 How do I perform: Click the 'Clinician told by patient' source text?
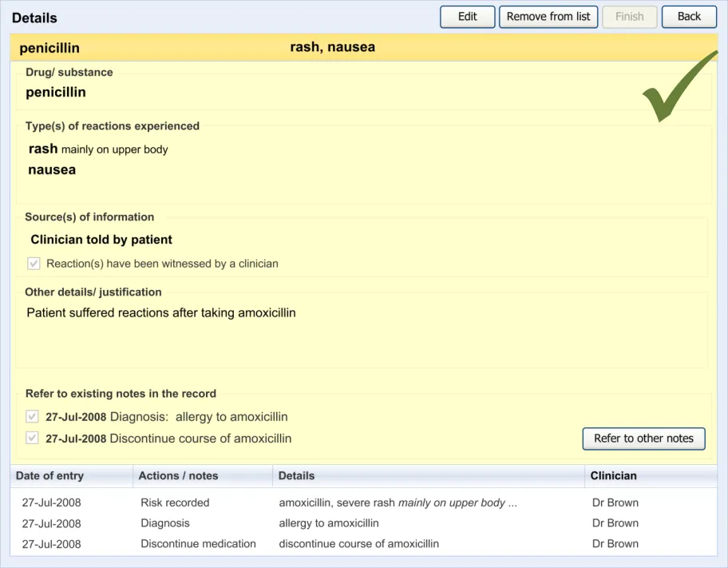pos(101,240)
